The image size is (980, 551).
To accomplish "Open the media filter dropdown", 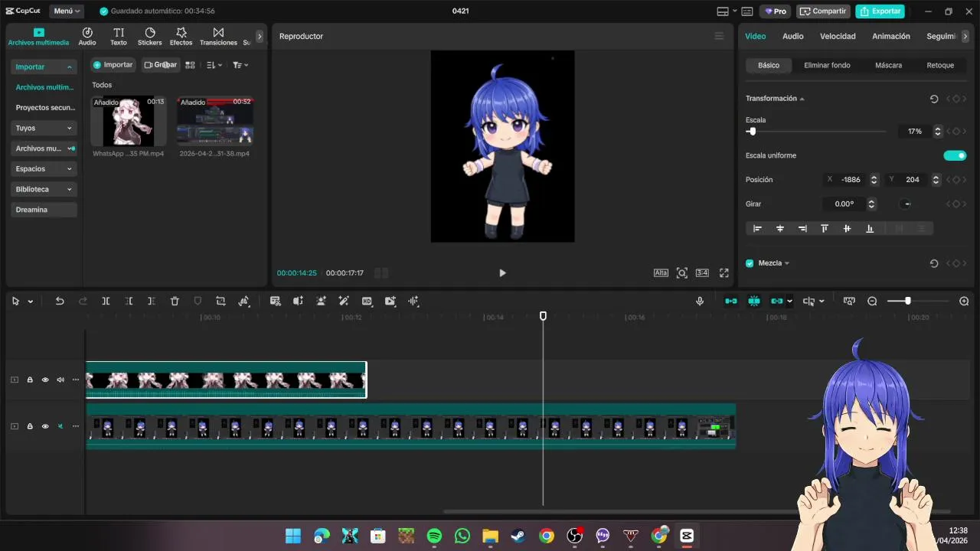I will click(240, 65).
